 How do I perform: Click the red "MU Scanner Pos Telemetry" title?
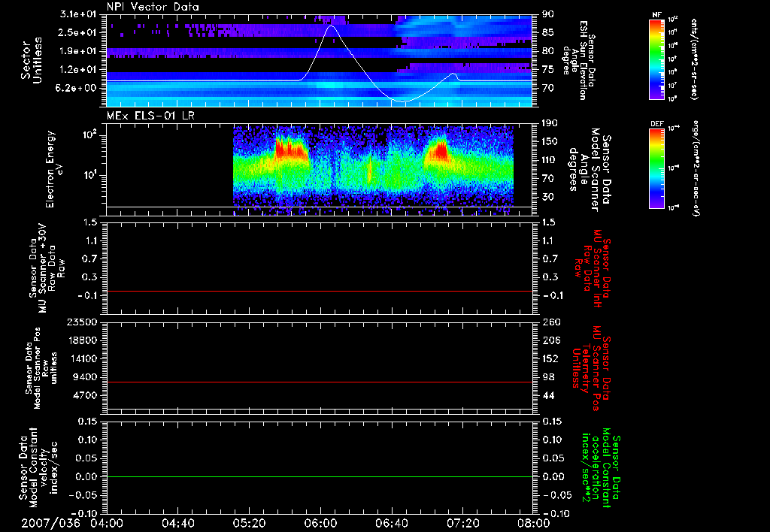click(x=593, y=368)
